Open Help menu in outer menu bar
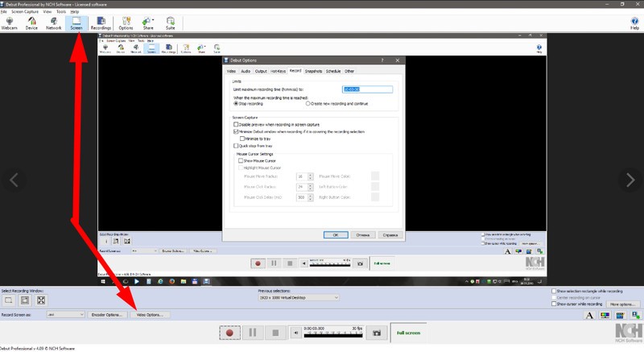644x352 pixels. (x=74, y=11)
